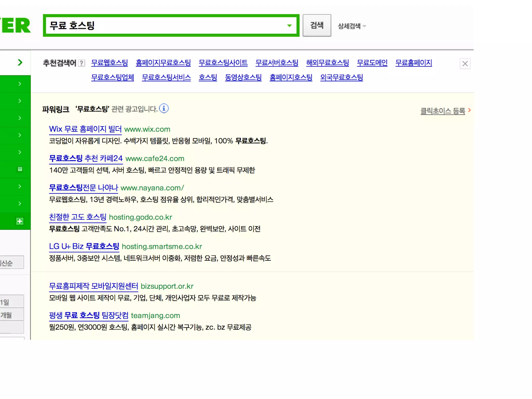This screenshot has height=399, width=532.
Task: Open the 무료웹호스팅 suggested keyword link
Action: [x=109, y=63]
